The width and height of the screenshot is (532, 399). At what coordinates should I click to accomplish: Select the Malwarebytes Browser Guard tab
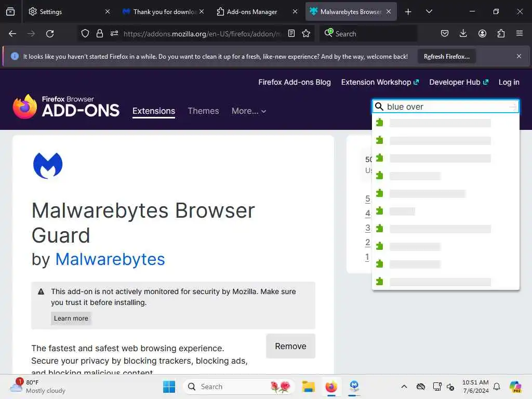351,11
